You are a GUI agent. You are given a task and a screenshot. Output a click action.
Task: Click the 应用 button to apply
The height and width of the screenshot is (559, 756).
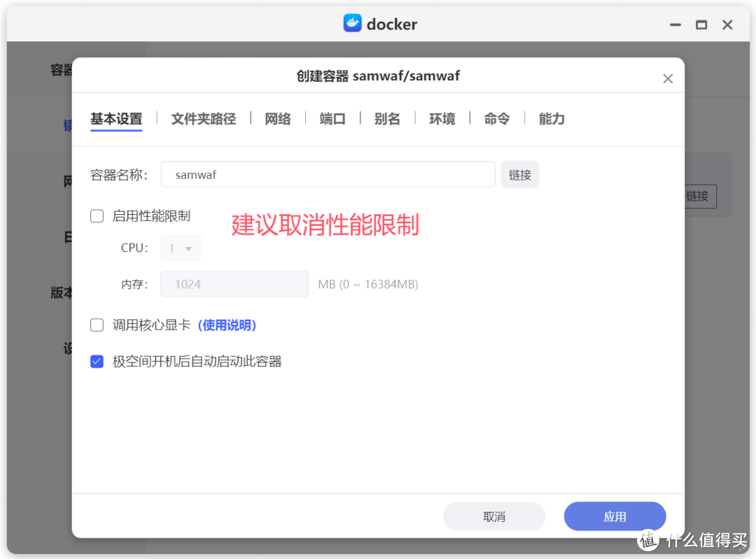pos(615,516)
